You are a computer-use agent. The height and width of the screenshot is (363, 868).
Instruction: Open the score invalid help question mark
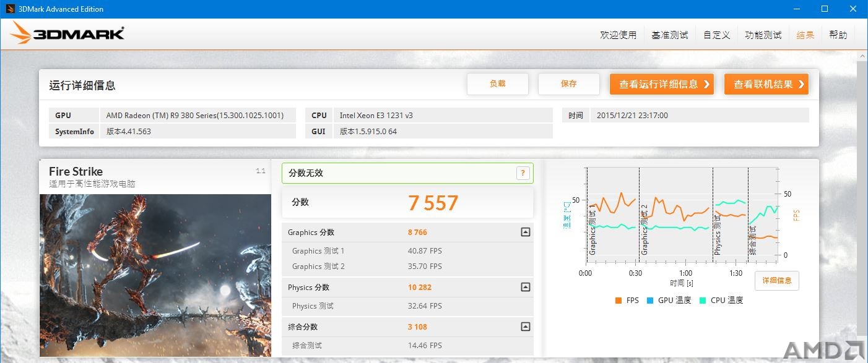tap(523, 173)
